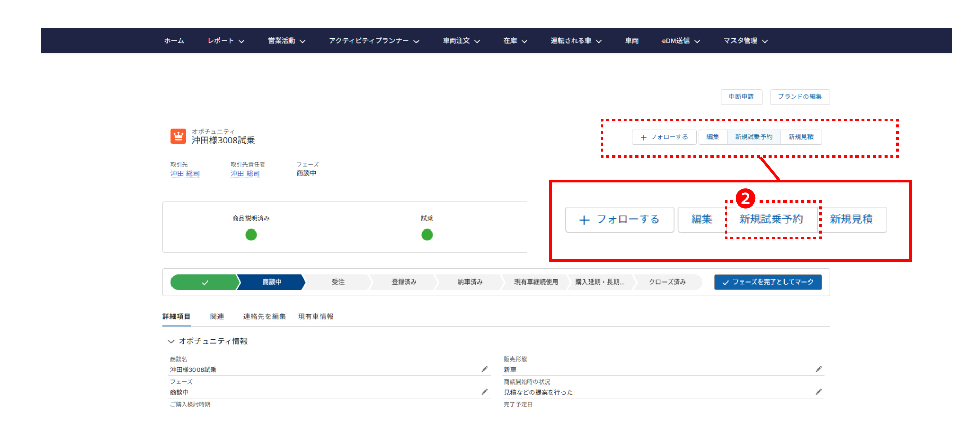The image size is (980, 435).
Task: Open the 取引先 link 沖田 総司
Action: coord(185,174)
